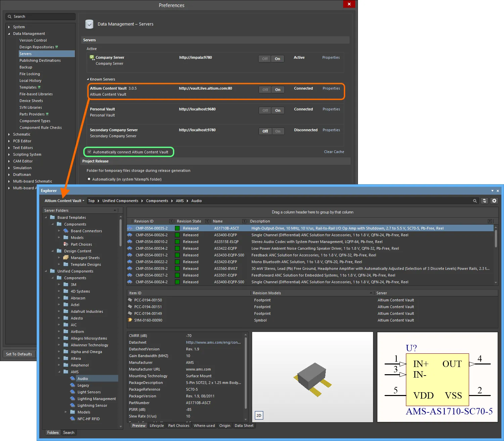Turn Company Server On
The height and width of the screenshot is (441, 504).
pyautogui.click(x=277, y=59)
